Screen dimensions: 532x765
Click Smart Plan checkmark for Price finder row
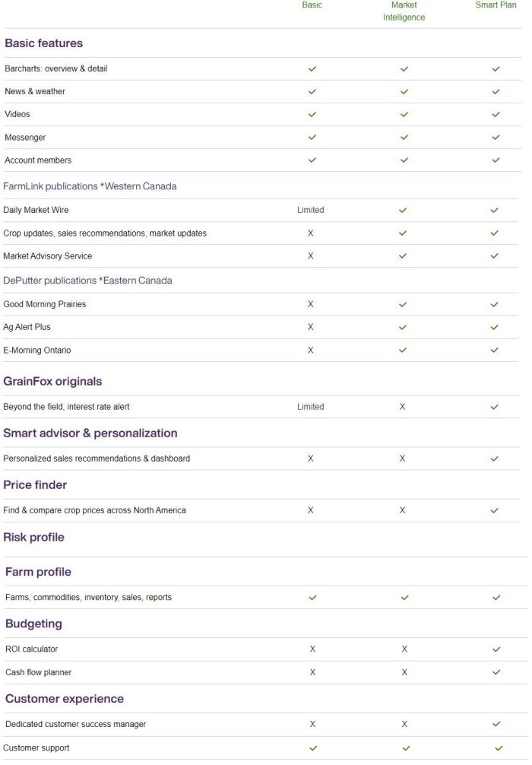click(x=495, y=510)
